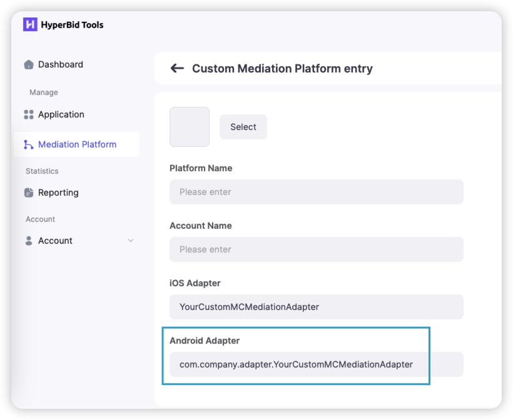The image size is (513, 420).
Task: Open the Dashboard menu item
Action: point(61,64)
